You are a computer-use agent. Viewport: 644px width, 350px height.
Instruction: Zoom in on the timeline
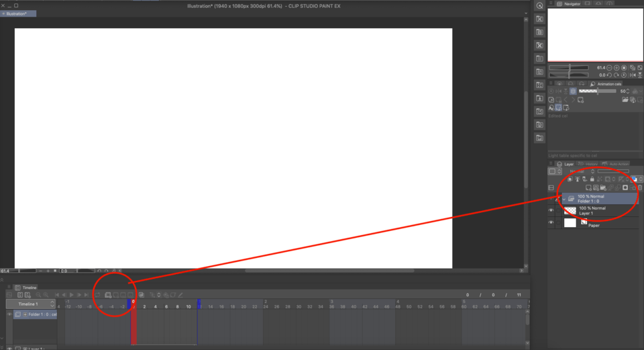point(46,295)
